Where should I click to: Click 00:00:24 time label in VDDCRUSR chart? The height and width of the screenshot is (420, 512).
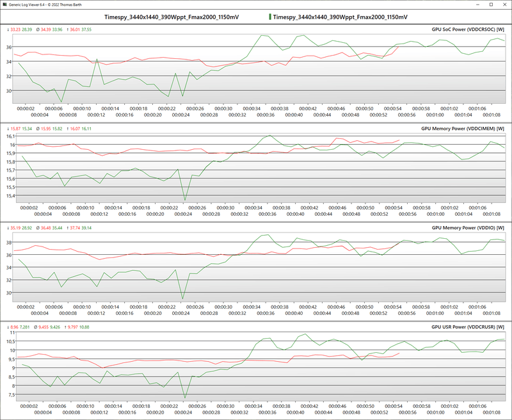[x=183, y=412]
